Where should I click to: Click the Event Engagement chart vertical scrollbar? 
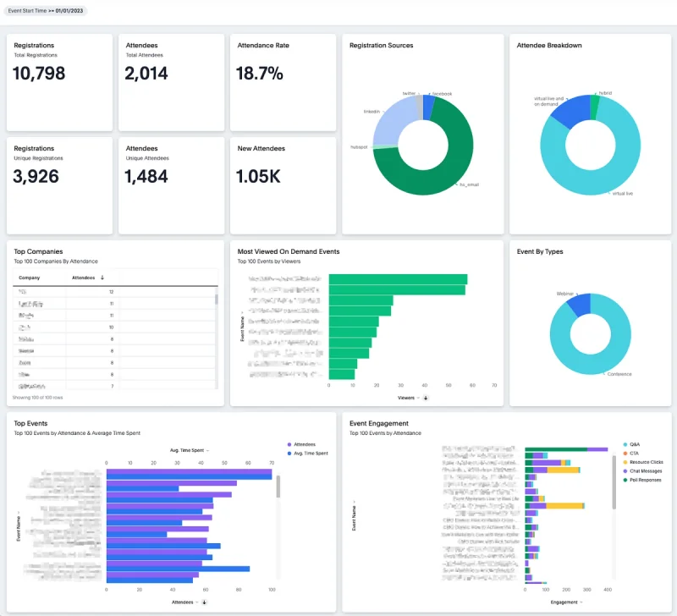click(614, 482)
